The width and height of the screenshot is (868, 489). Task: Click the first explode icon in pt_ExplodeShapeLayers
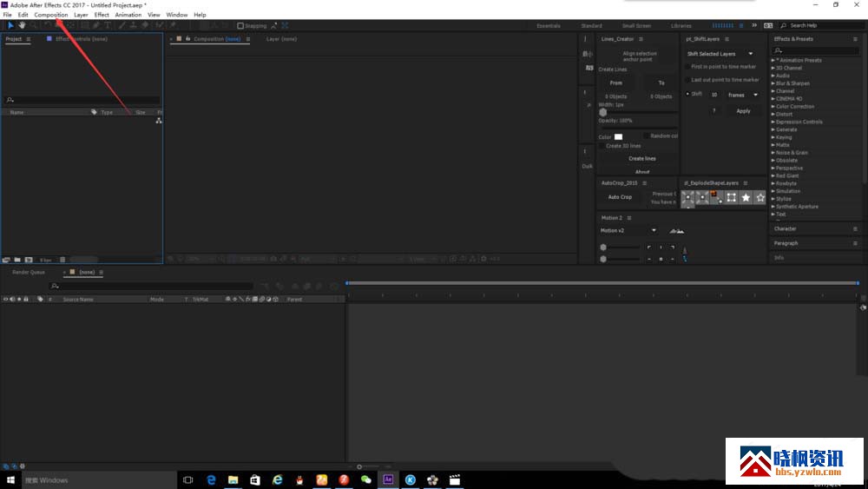(x=687, y=198)
